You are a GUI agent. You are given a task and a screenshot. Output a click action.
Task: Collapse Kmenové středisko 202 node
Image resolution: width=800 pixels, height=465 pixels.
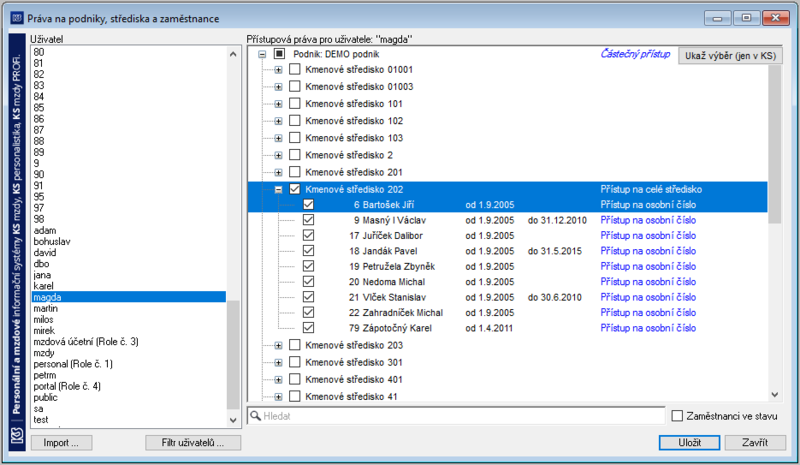(x=278, y=189)
